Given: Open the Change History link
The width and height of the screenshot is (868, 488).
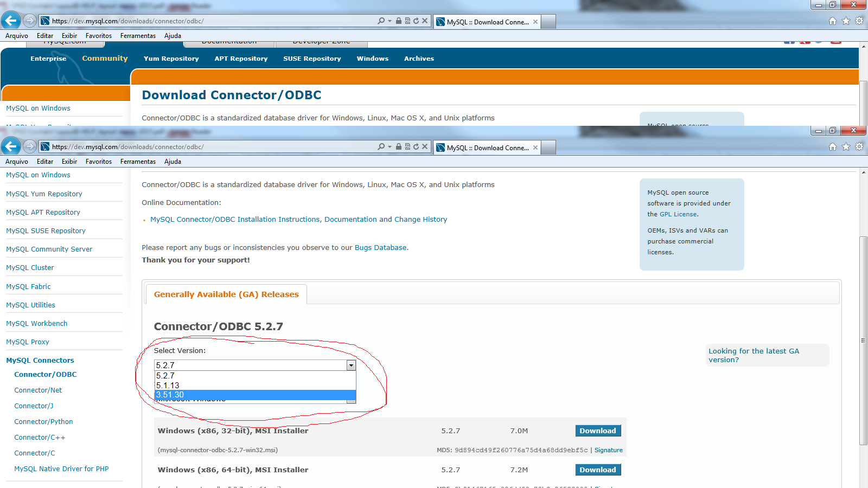Looking at the screenshot, I should [420, 219].
